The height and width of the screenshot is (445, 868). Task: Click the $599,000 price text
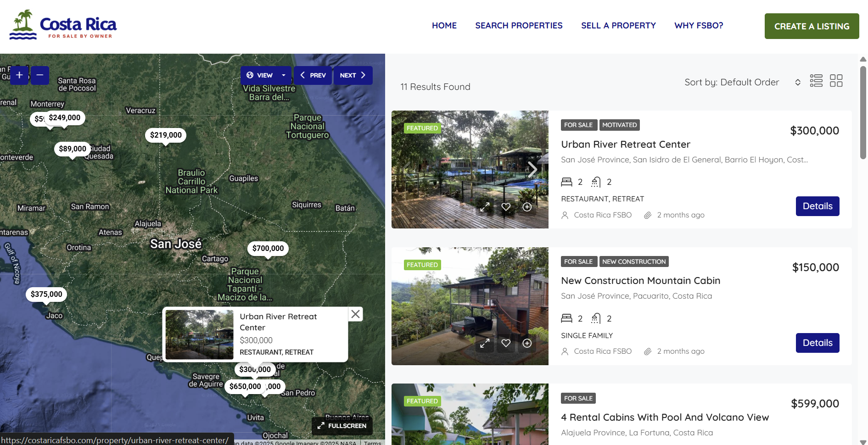815,404
